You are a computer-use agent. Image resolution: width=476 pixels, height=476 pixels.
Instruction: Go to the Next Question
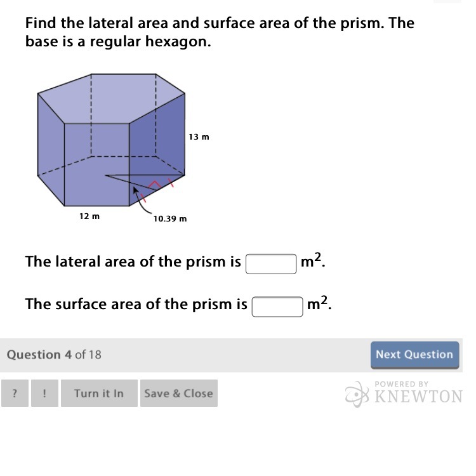pos(414,355)
